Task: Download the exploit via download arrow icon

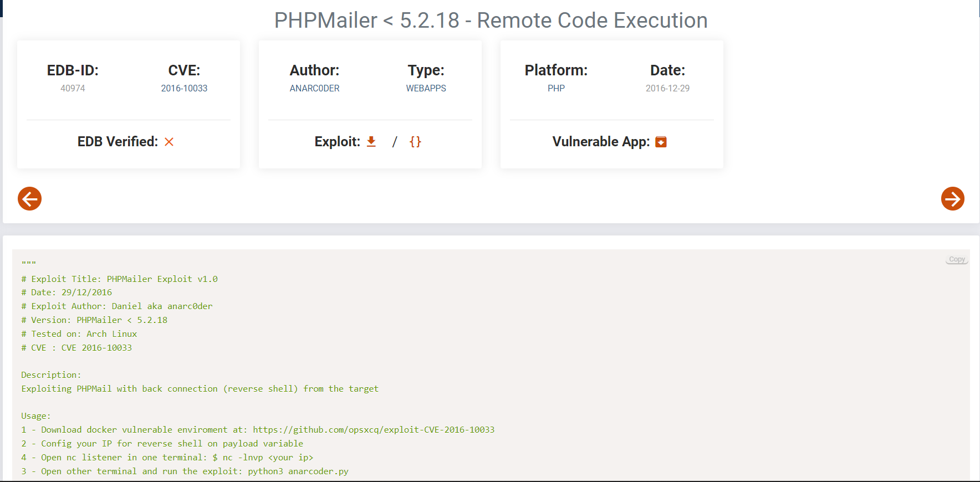Action: pyautogui.click(x=371, y=142)
